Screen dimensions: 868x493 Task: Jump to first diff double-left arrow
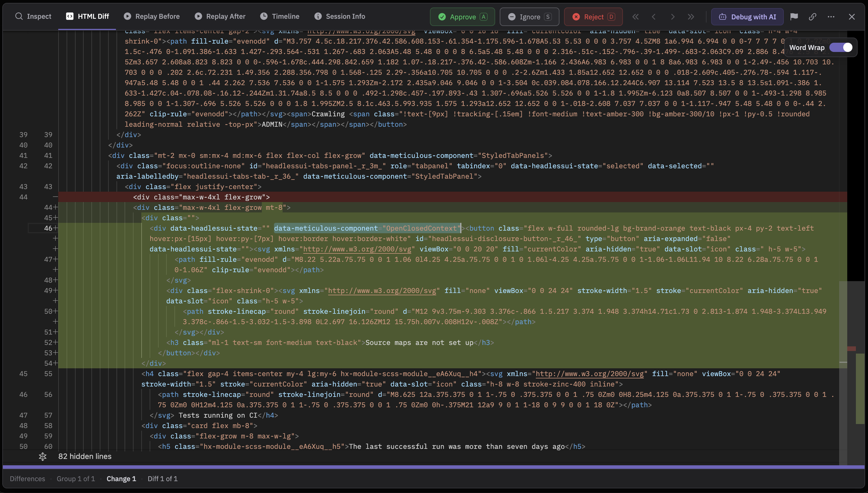point(635,17)
